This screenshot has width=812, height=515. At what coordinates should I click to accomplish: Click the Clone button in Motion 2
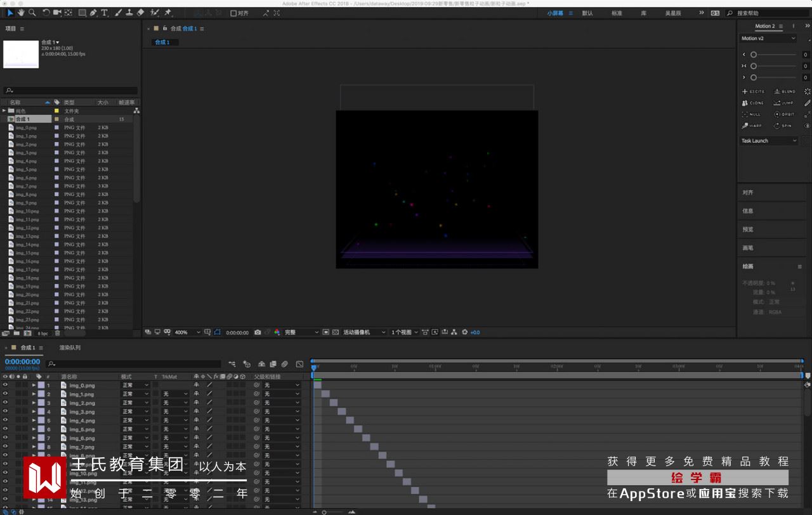[x=754, y=103]
